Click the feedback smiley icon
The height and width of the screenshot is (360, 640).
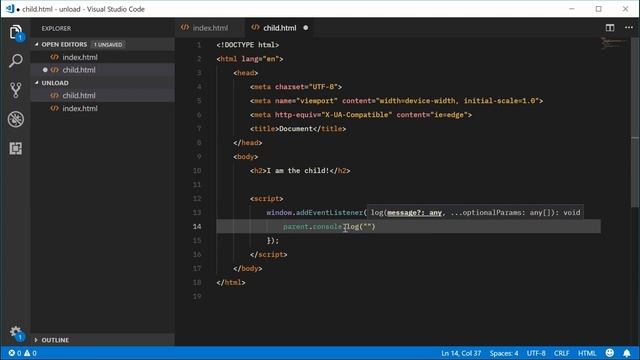pyautogui.click(x=609, y=353)
